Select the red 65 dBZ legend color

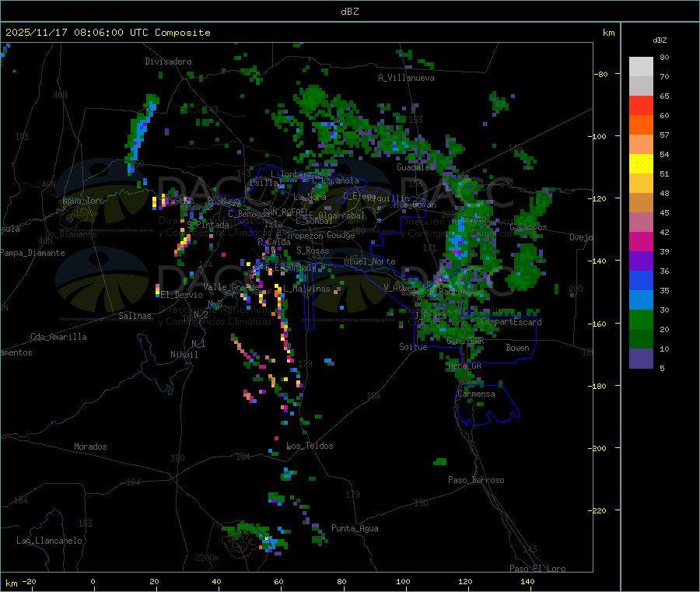pyautogui.click(x=641, y=105)
